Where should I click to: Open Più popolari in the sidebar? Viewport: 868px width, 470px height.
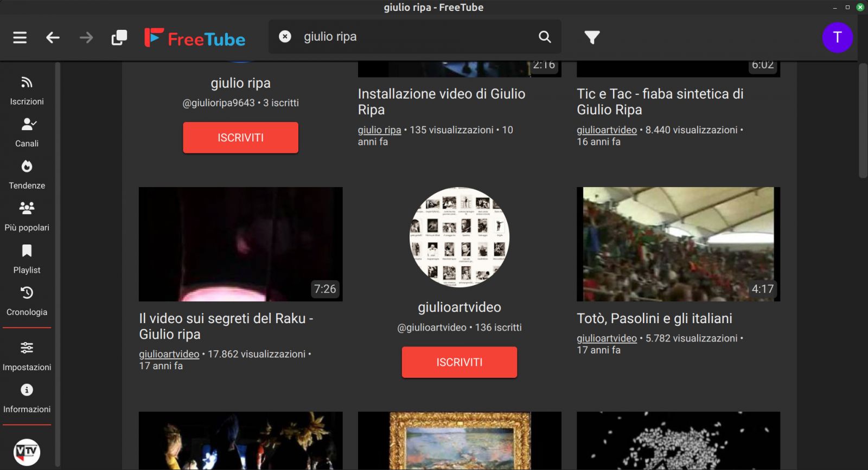pos(27,217)
